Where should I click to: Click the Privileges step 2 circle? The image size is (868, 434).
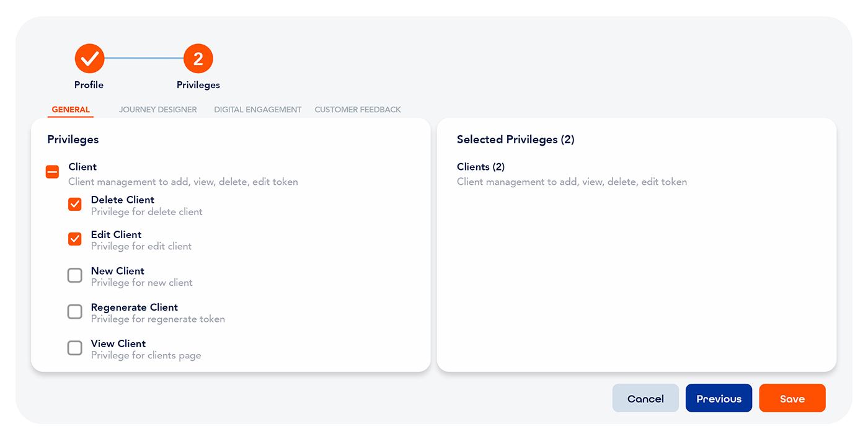coord(198,59)
